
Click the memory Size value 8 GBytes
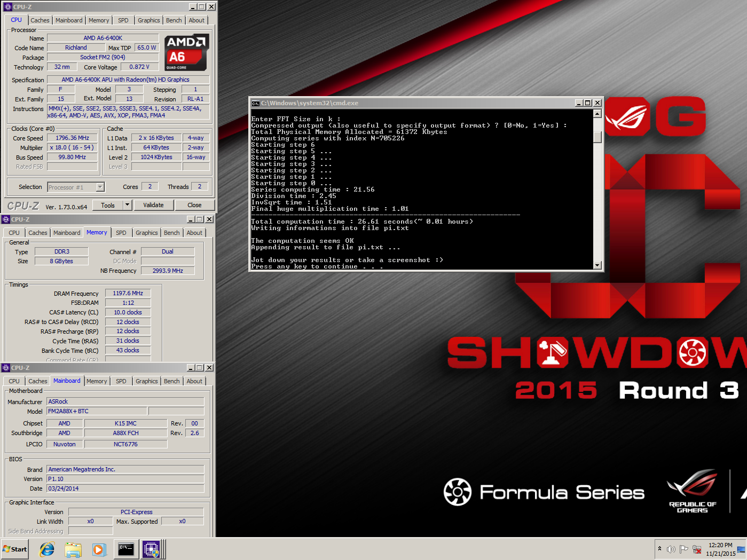[61, 261]
